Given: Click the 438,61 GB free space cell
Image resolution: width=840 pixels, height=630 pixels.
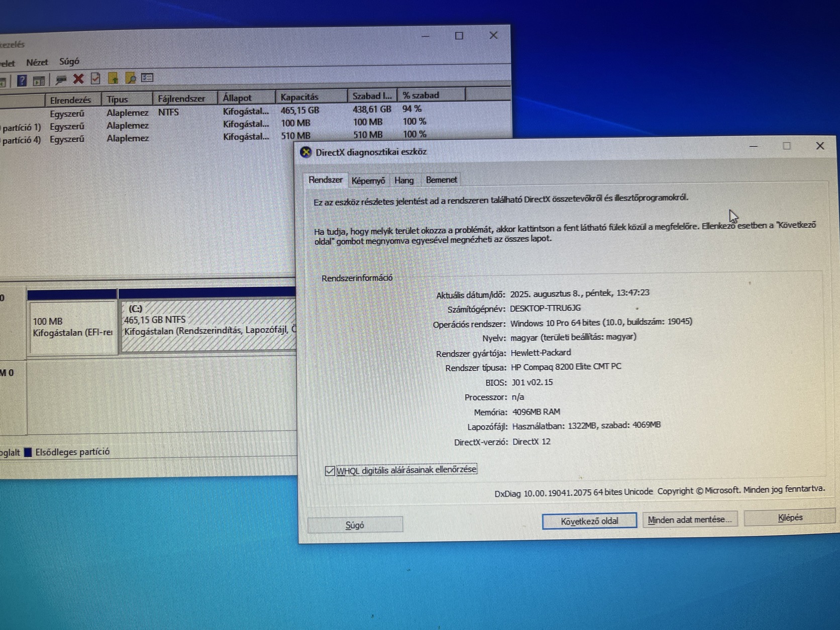Looking at the screenshot, I should pos(372,109).
